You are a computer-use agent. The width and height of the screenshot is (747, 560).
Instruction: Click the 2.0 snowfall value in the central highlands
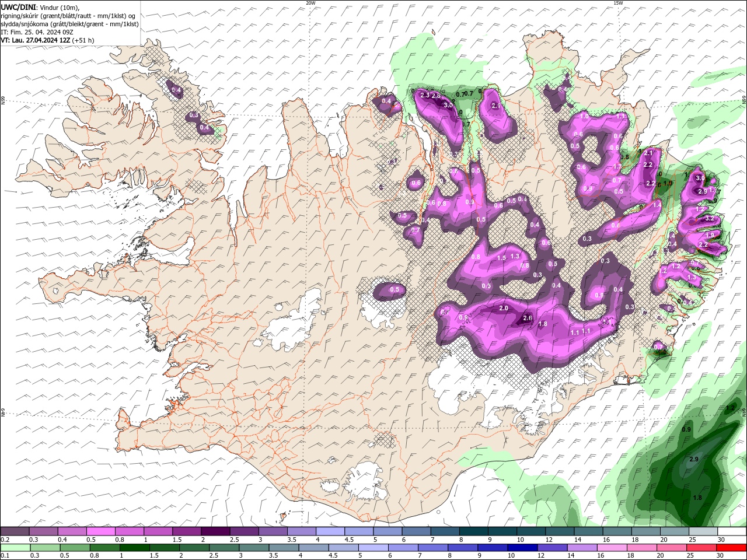point(504,308)
